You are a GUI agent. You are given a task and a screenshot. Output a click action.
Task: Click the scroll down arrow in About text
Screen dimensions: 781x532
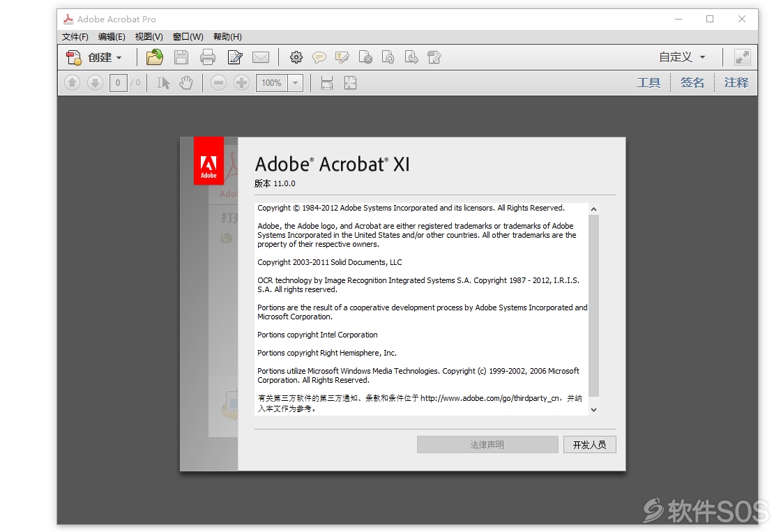point(593,410)
